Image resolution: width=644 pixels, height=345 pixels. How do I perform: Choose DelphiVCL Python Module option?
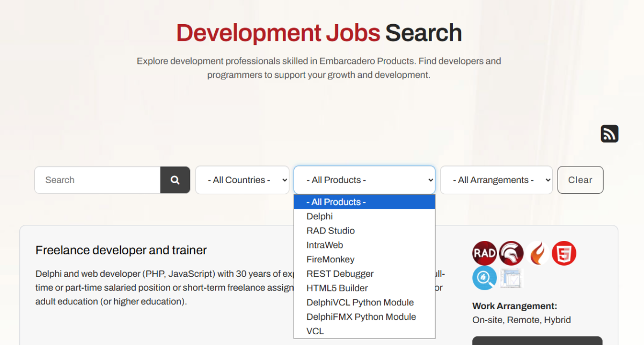tap(364, 302)
